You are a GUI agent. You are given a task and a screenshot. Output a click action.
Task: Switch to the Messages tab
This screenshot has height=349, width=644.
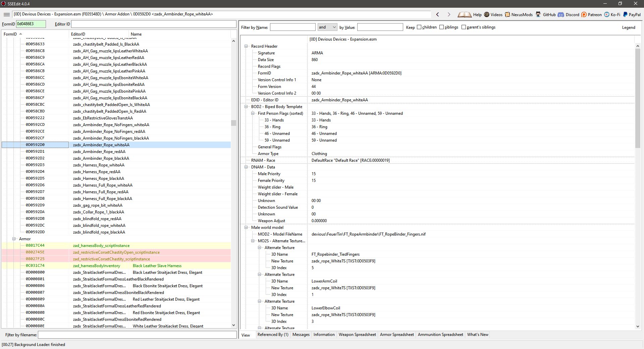pos(301,335)
